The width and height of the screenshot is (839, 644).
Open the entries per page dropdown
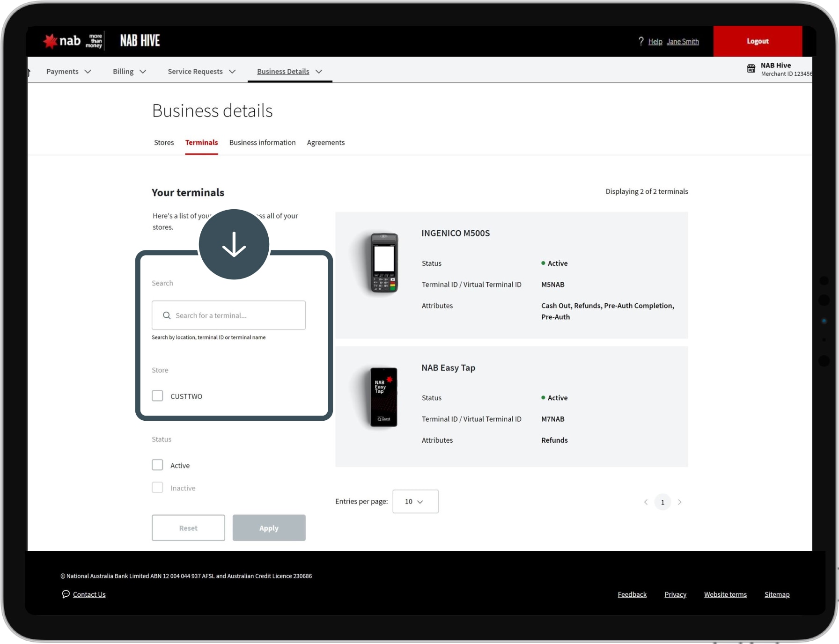[415, 502]
